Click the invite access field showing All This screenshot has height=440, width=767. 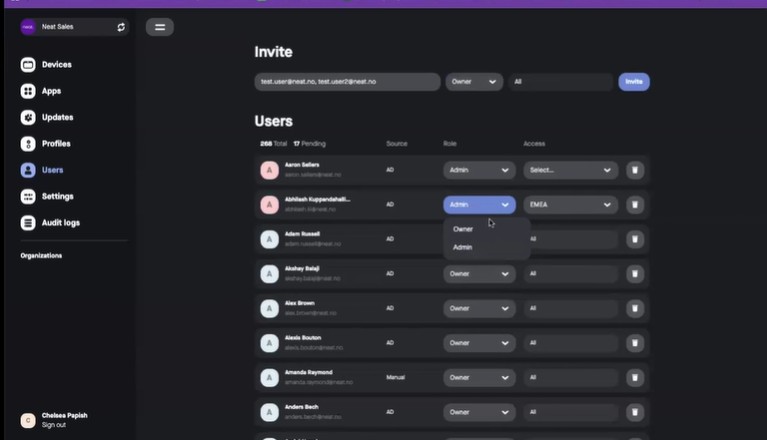tap(561, 82)
